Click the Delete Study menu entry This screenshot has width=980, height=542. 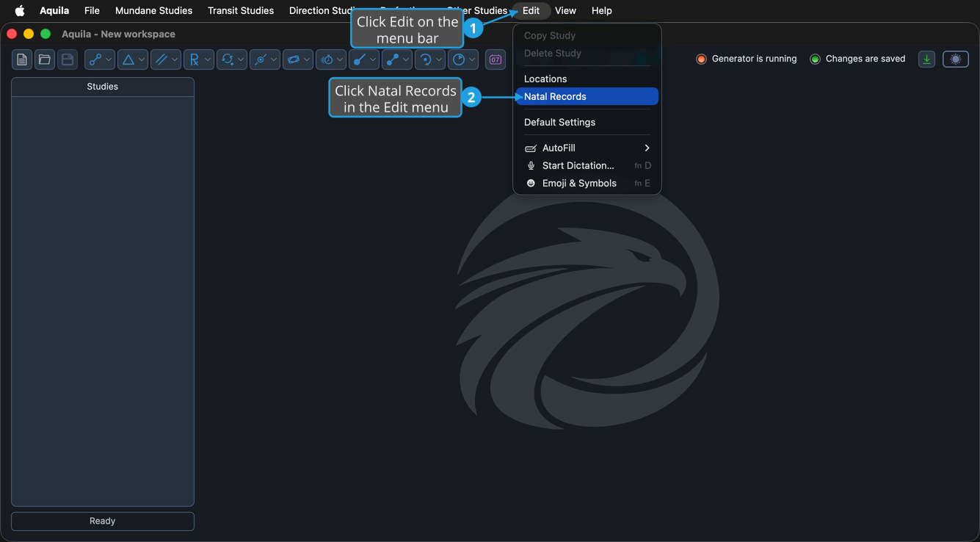pyautogui.click(x=587, y=53)
